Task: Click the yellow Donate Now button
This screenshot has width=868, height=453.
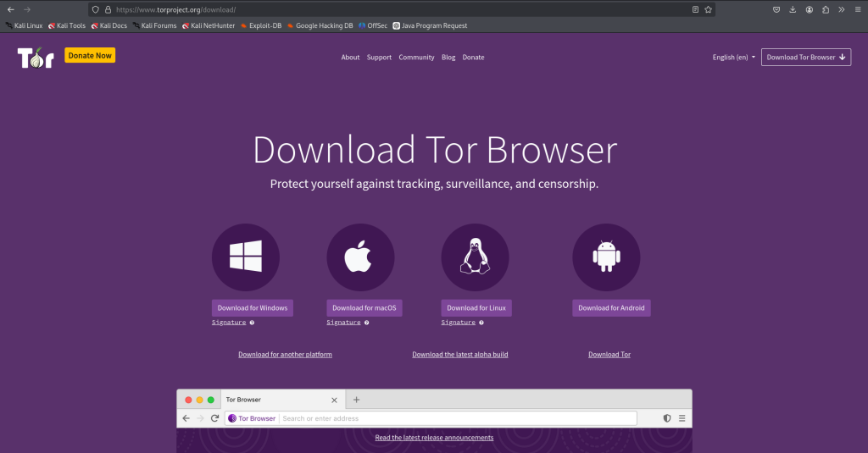Action: (90, 55)
